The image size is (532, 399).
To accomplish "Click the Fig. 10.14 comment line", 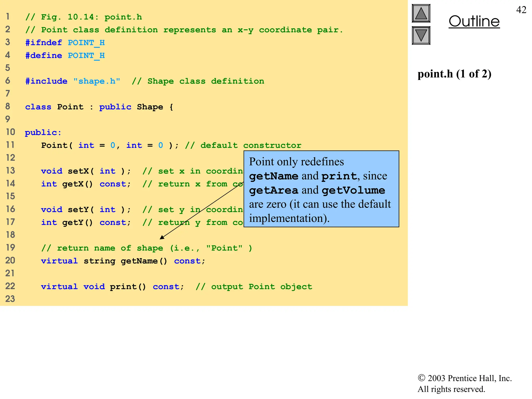I will pos(84,17).
